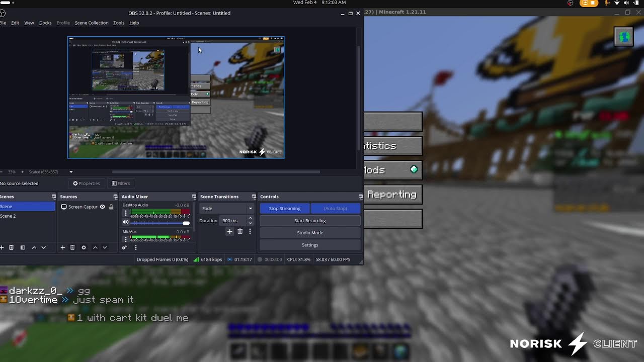Float the Scenes dock panel
The image size is (644, 362).
coord(54,197)
